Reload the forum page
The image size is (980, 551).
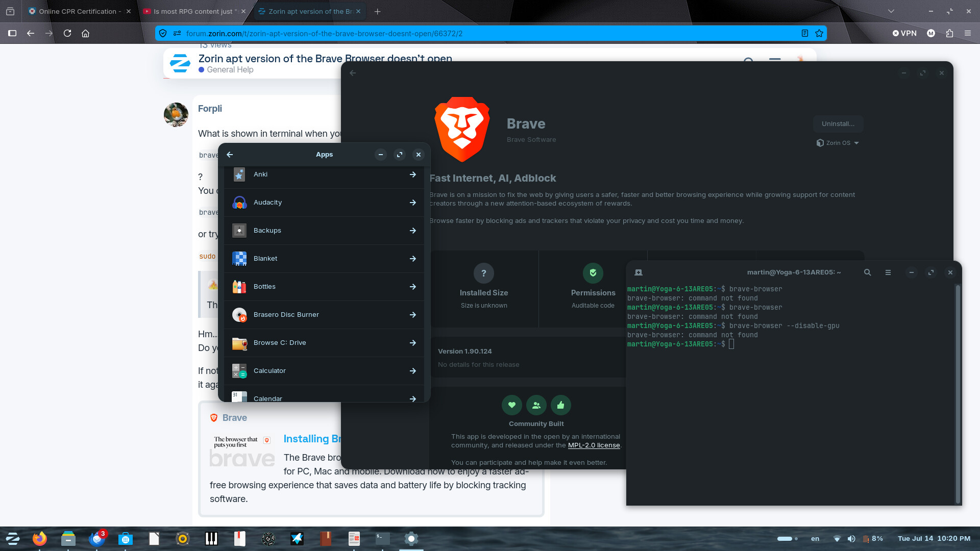click(67, 33)
